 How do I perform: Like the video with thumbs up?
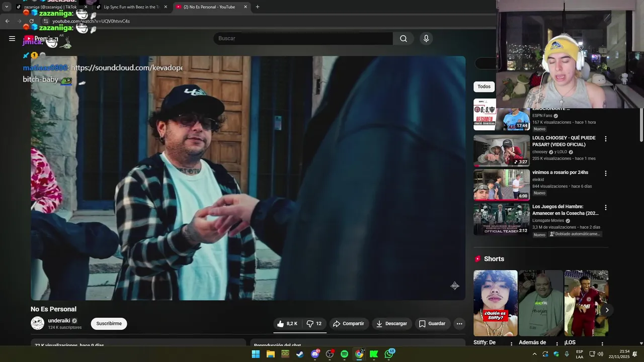(x=287, y=324)
